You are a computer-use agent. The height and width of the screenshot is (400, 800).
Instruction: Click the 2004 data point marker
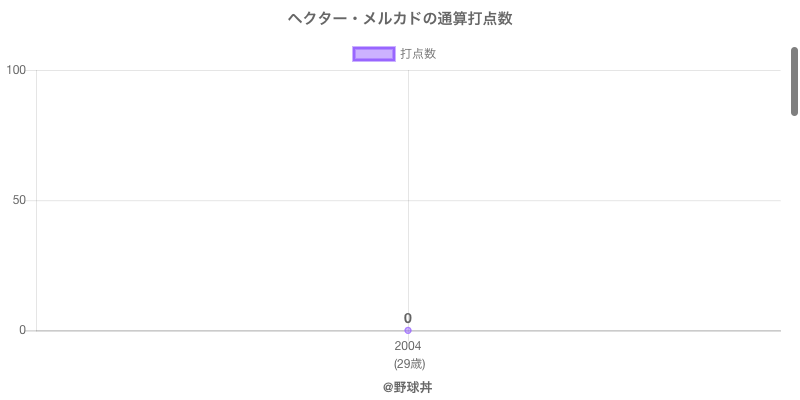[408, 330]
